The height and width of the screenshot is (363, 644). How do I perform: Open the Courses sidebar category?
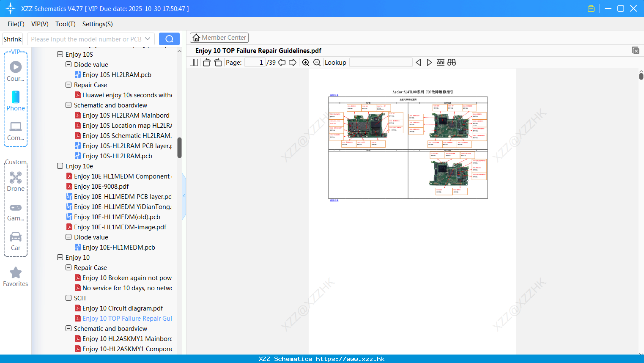coord(16,71)
